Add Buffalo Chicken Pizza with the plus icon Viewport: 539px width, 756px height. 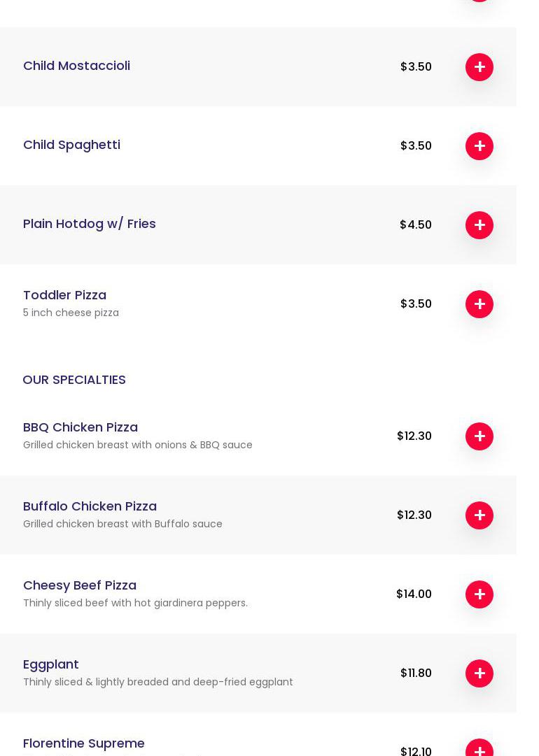479,515
